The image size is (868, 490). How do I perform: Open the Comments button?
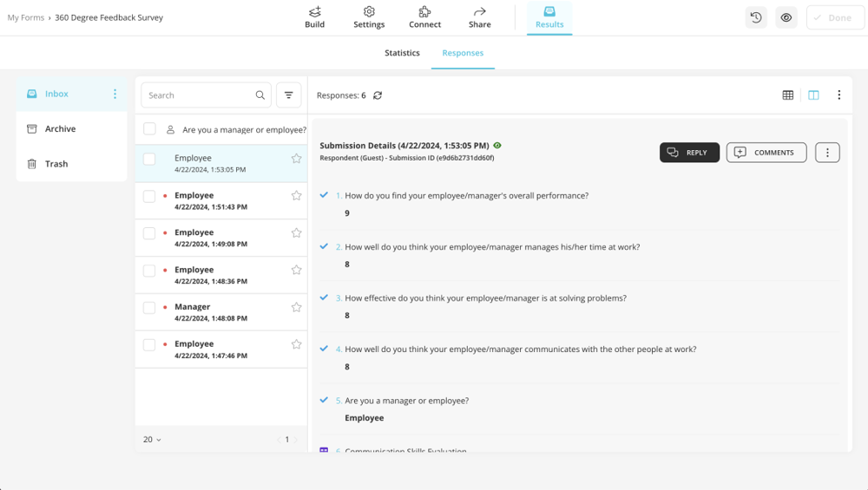[x=766, y=153]
